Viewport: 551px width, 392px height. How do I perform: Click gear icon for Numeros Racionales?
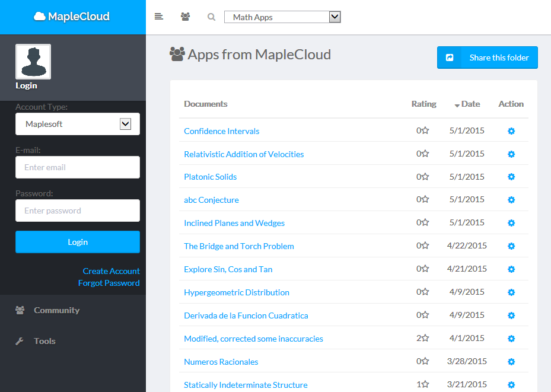511,362
